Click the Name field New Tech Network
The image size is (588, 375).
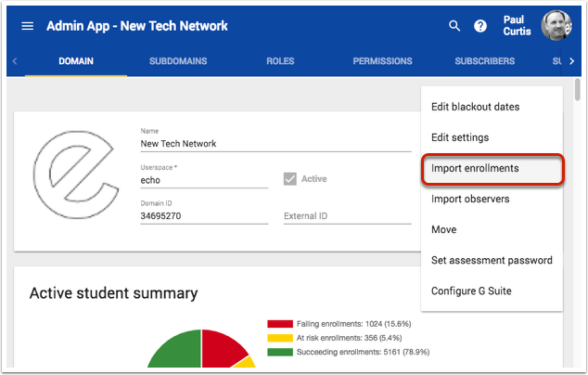[275, 144]
